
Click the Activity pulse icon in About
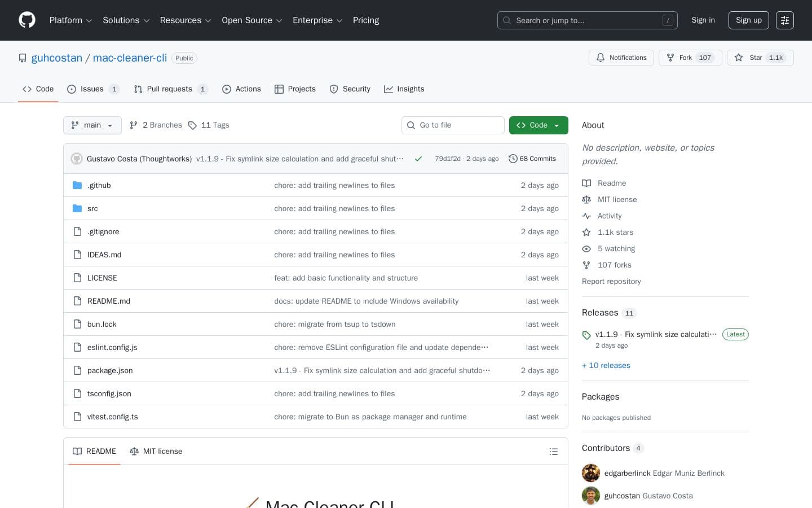coord(587,216)
